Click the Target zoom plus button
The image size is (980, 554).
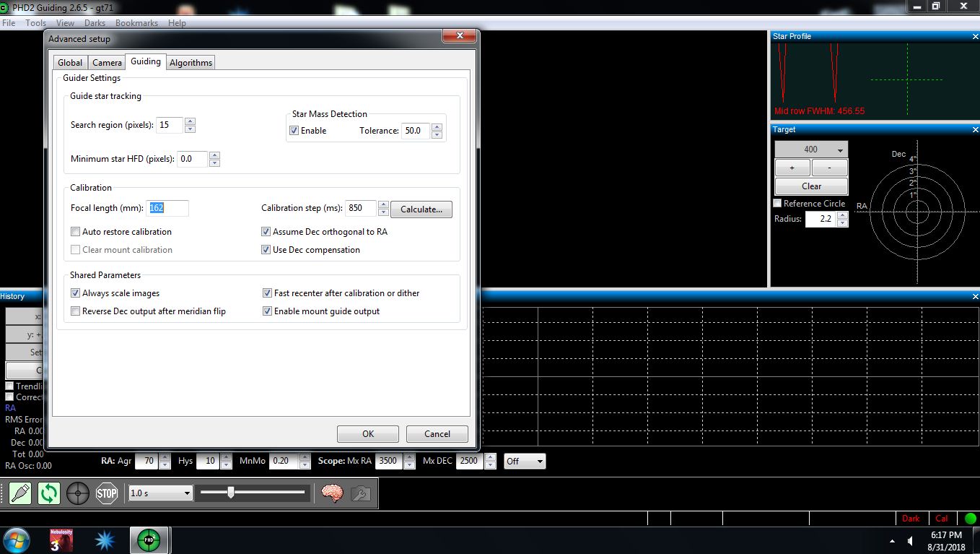792,168
